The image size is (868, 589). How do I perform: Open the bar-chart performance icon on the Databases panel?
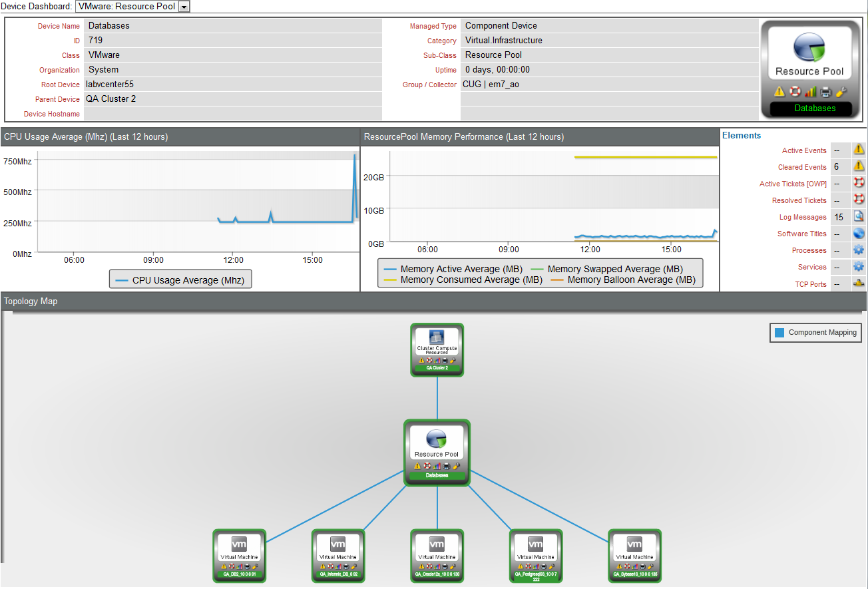coord(810,91)
